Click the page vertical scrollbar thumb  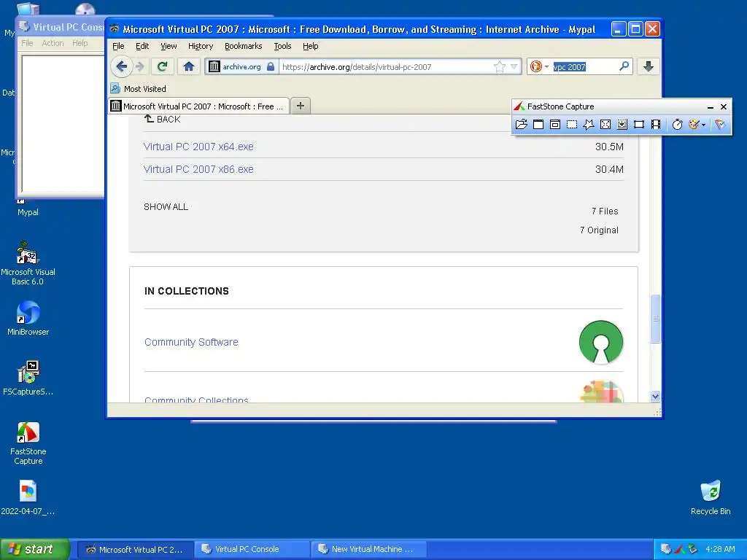click(x=656, y=318)
